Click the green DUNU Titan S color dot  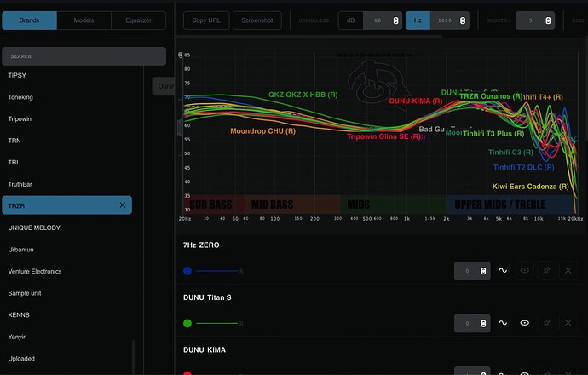coord(187,323)
